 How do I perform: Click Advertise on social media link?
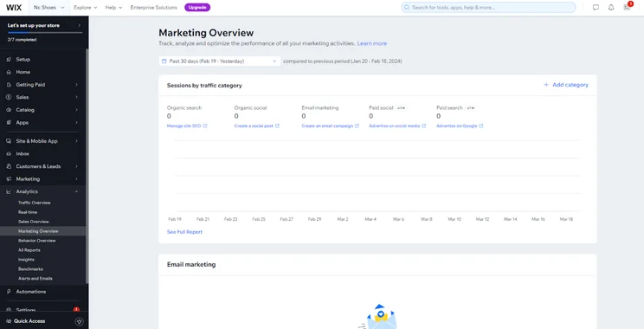[x=395, y=126]
